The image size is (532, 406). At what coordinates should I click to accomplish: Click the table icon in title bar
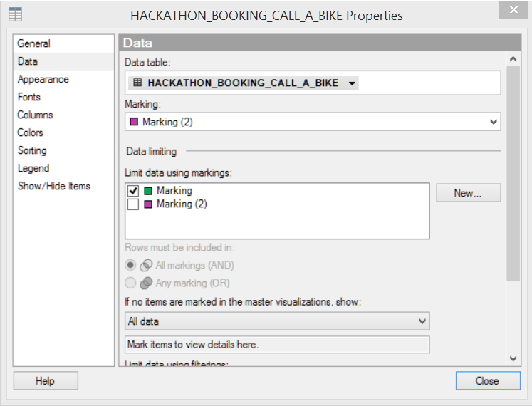[x=15, y=15]
